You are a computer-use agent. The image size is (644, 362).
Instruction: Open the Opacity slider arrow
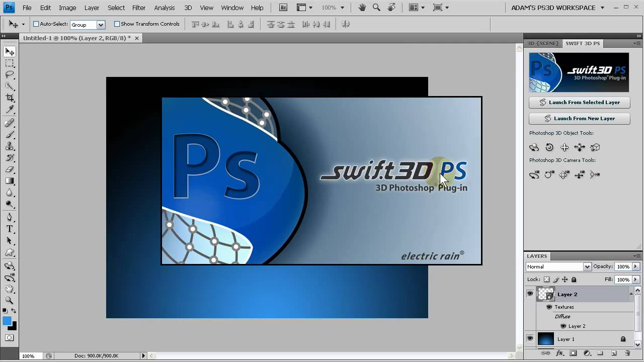[635, 266]
